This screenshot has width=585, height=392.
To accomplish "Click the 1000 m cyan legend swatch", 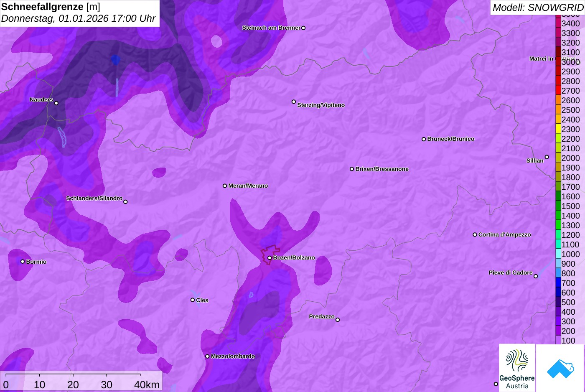I will pyautogui.click(x=558, y=254).
